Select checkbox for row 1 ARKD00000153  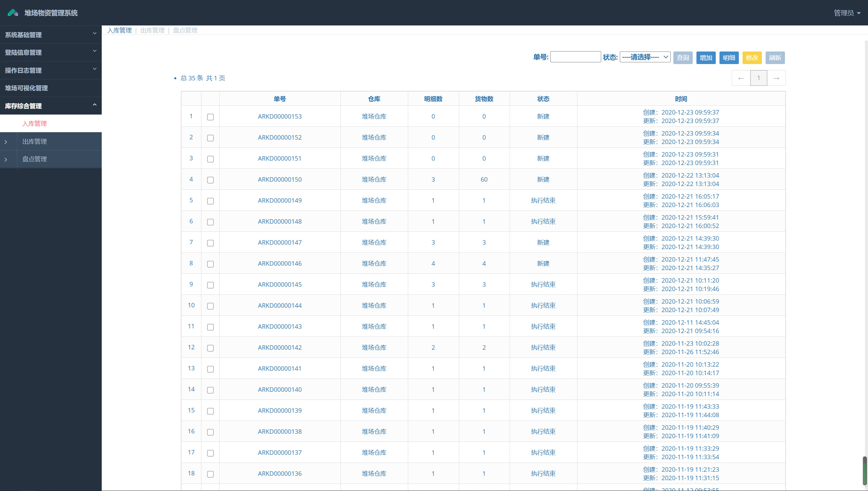pyautogui.click(x=211, y=117)
